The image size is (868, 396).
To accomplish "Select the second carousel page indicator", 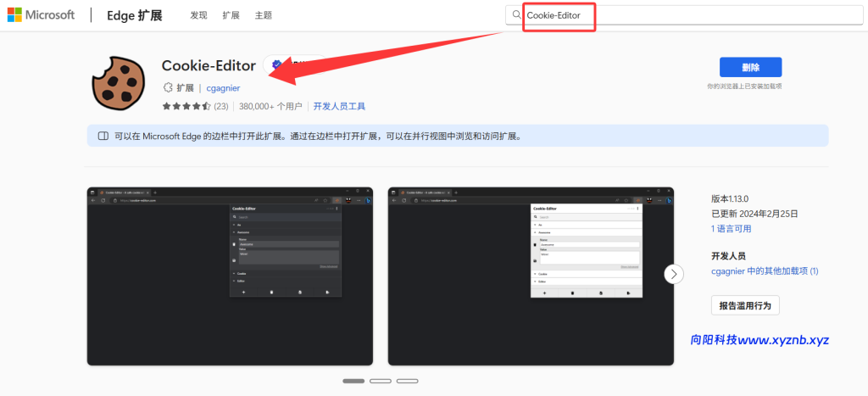I will click(x=381, y=381).
